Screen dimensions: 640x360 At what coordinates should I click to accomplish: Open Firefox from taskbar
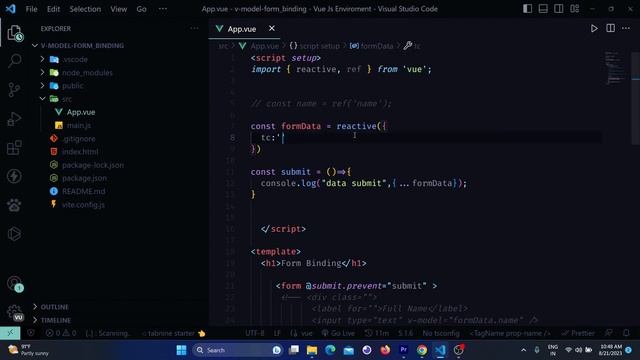[x=385, y=350]
